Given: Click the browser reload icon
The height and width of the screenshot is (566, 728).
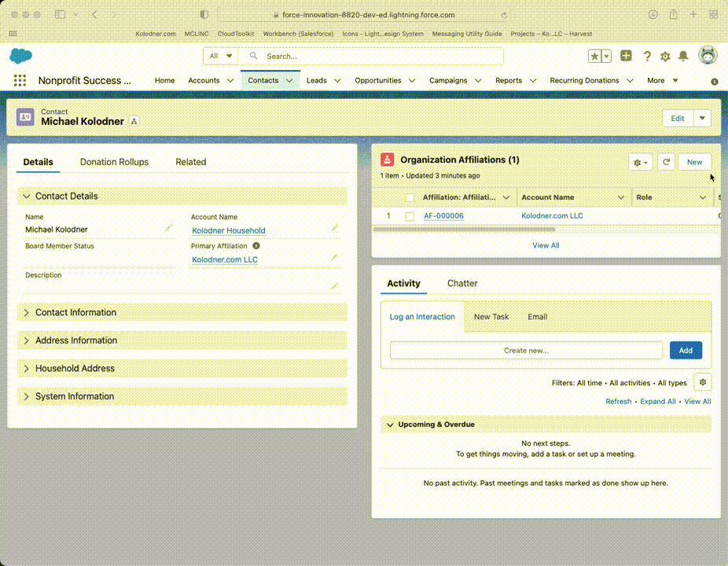Looking at the screenshot, I should (x=504, y=15).
